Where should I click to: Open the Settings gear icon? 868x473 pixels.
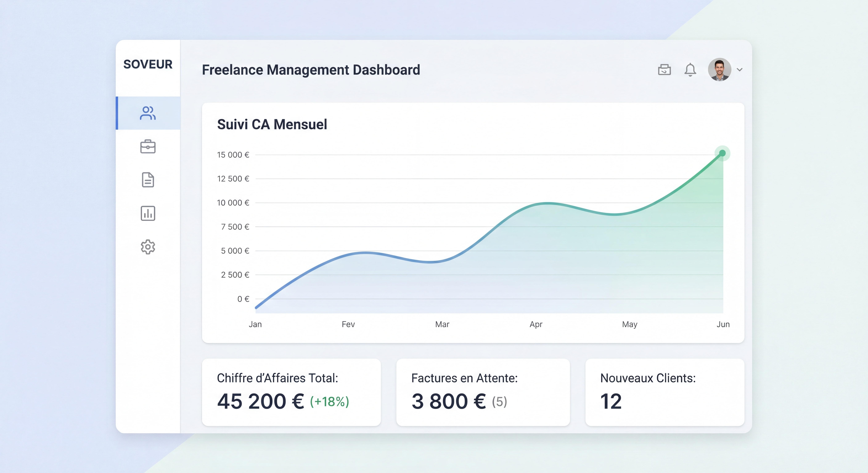click(148, 247)
